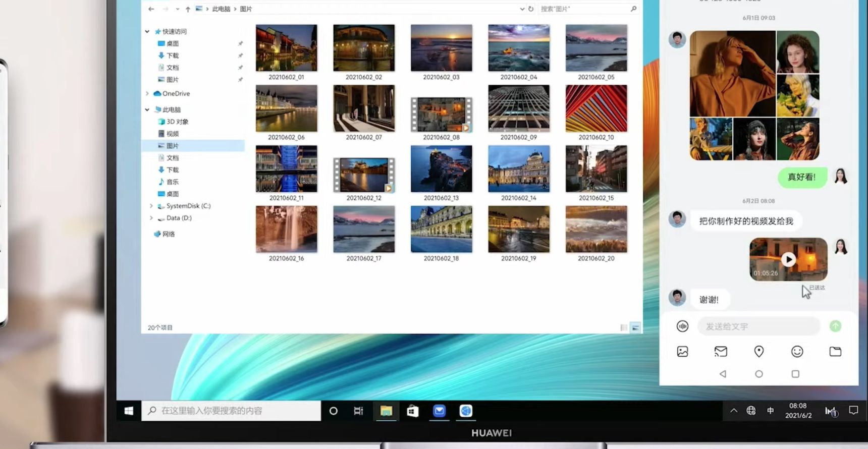Screen dimensions: 868x449
Task: Open Microsoft Store from taskbar
Action: coord(413,411)
